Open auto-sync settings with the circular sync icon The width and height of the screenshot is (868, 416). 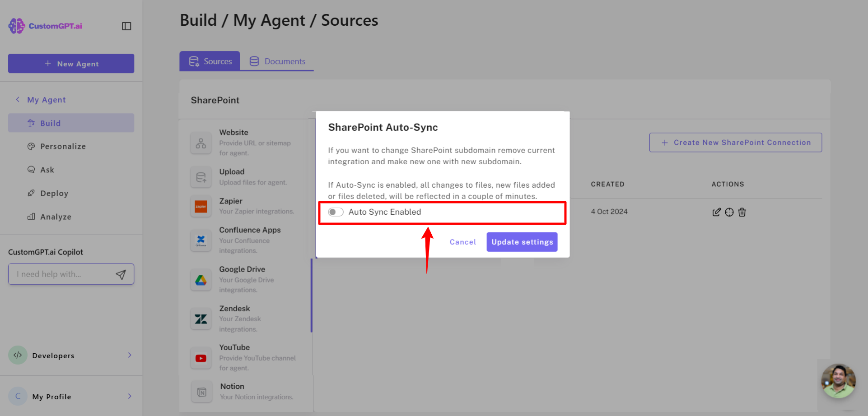729,212
